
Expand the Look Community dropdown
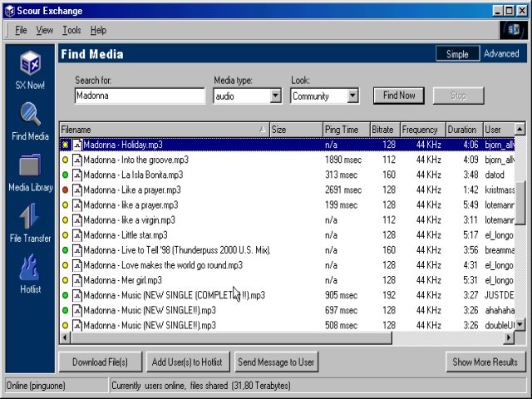point(352,96)
